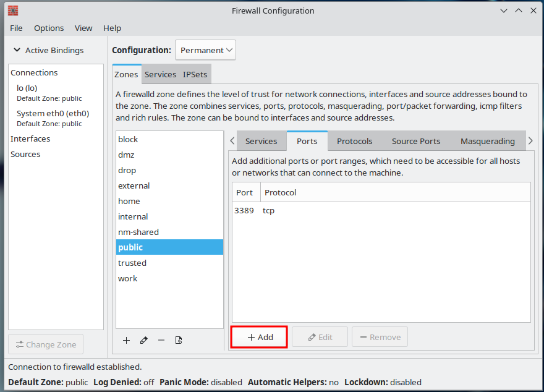Click the firewall icon in the title bar
Screen dimensions: 544x392
pyautogui.click(x=12, y=11)
